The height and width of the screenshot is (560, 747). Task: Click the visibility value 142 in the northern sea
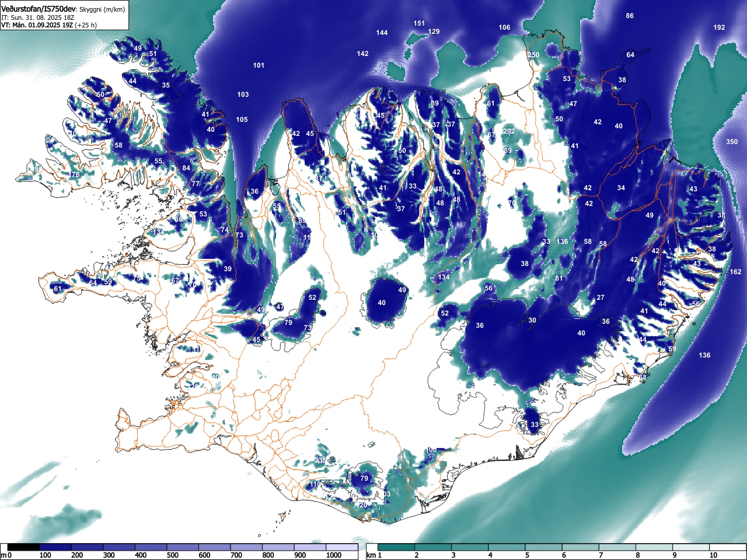tap(362, 54)
